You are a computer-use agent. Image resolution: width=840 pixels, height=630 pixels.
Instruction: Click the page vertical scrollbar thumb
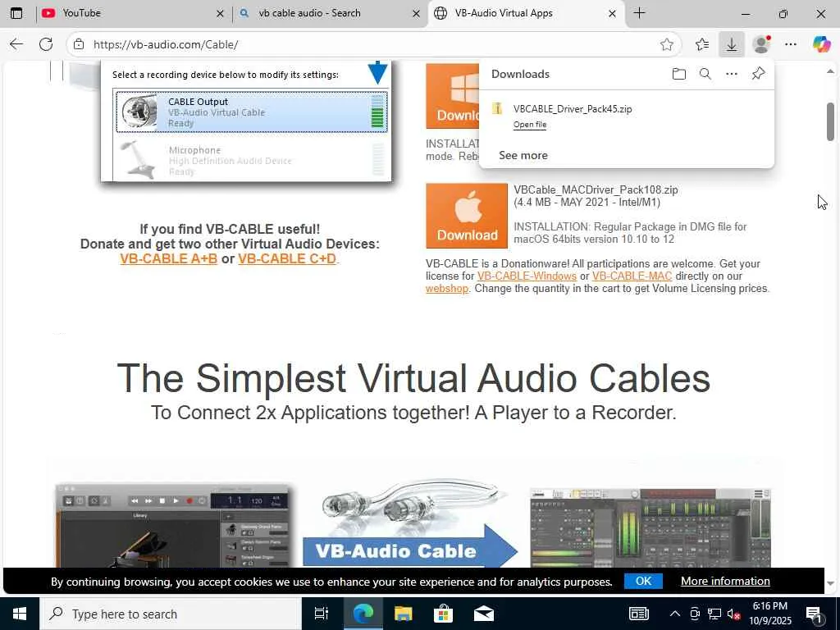coord(830,121)
